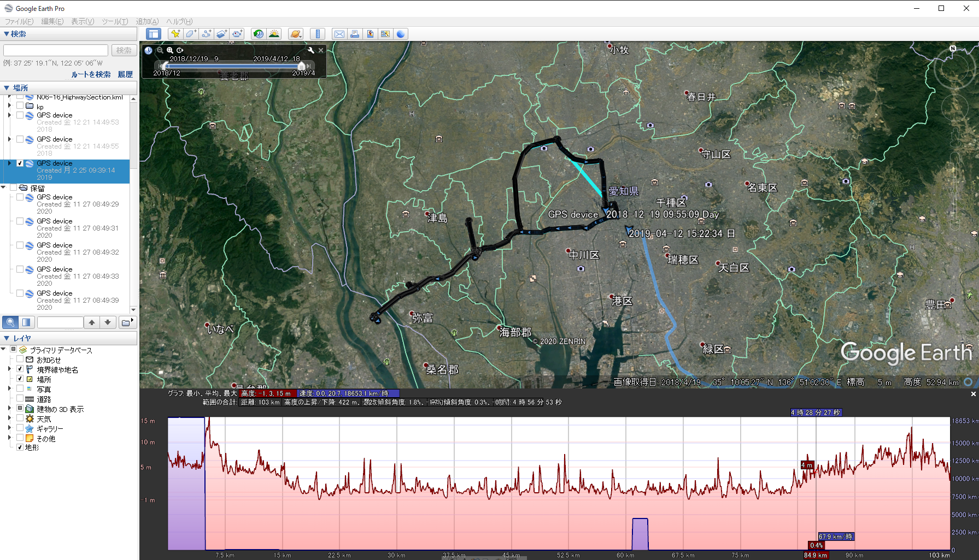
Task: Add a polygon from the toolbar
Action: click(191, 34)
